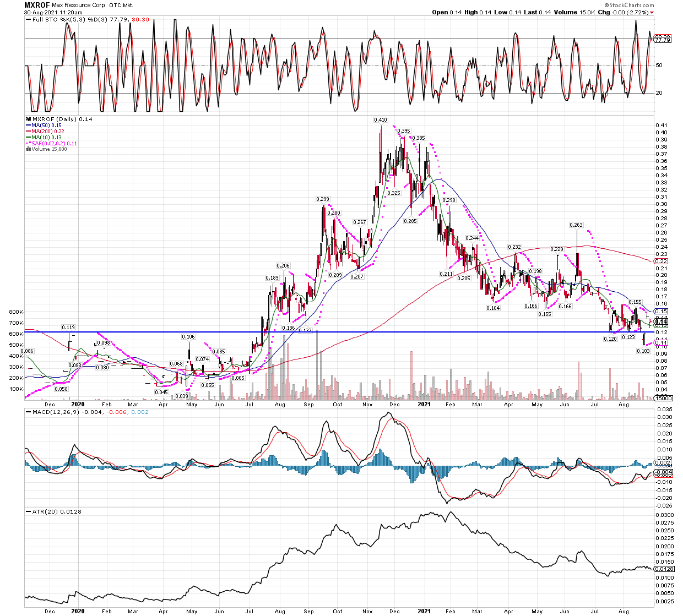Click the magenta 0.11 SAR axis tag
Viewport: 683px width, 616px height.
661,343
